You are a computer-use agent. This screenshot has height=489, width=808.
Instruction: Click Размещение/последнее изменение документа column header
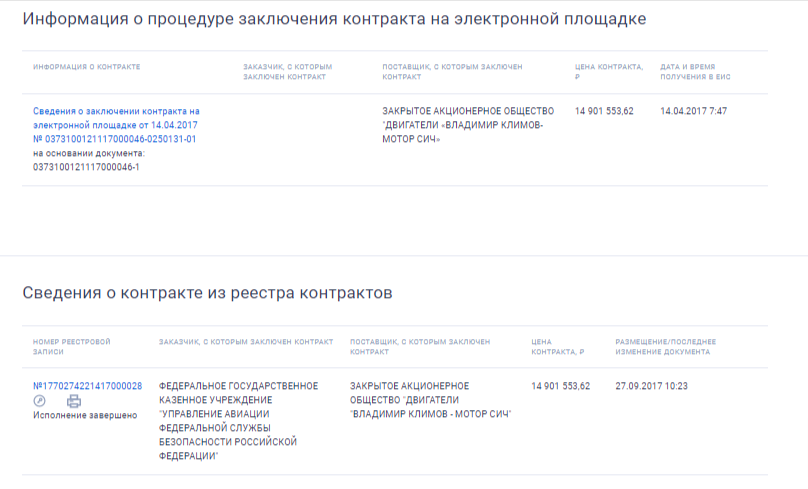665,346
